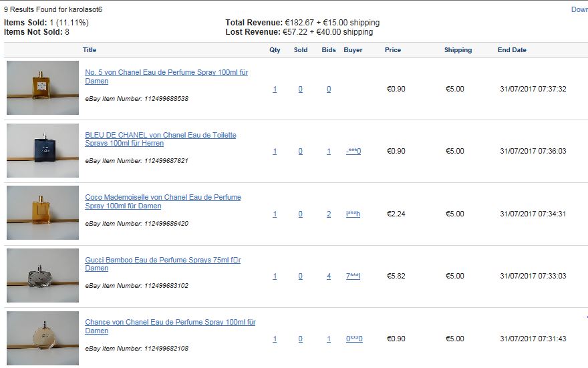
Task: Click bids count 1 for Bleu de Chanel
Action: 329,152
